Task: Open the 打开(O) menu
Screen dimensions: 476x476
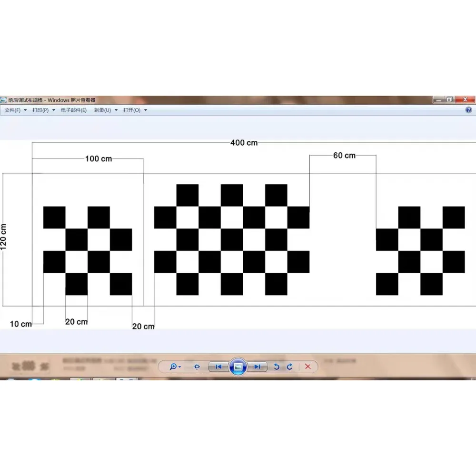Action: [x=132, y=110]
